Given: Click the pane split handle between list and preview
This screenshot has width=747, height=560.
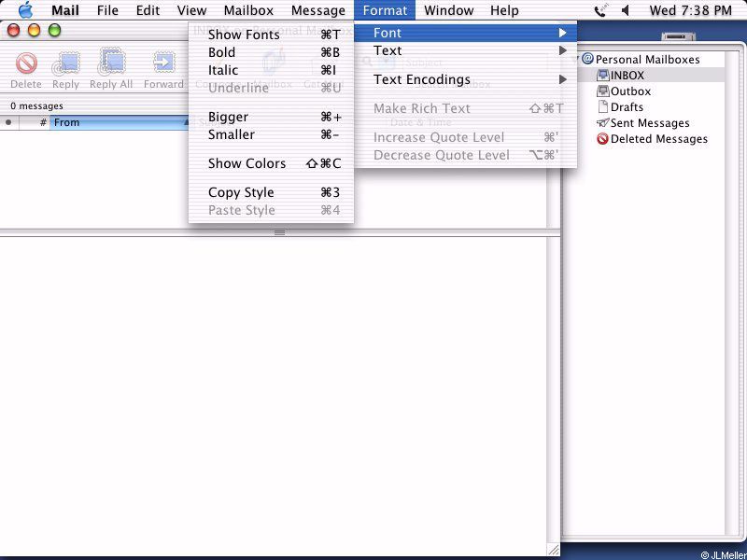Looking at the screenshot, I should point(279,232).
